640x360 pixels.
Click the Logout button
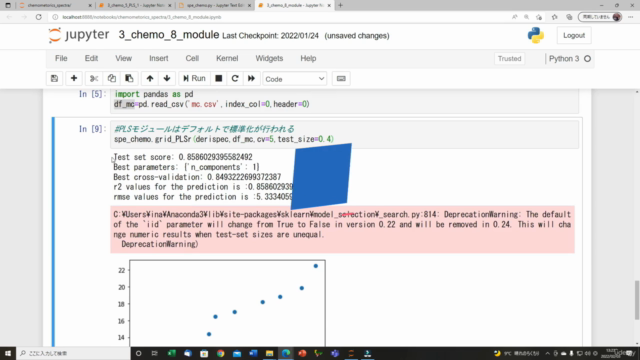[574, 36]
